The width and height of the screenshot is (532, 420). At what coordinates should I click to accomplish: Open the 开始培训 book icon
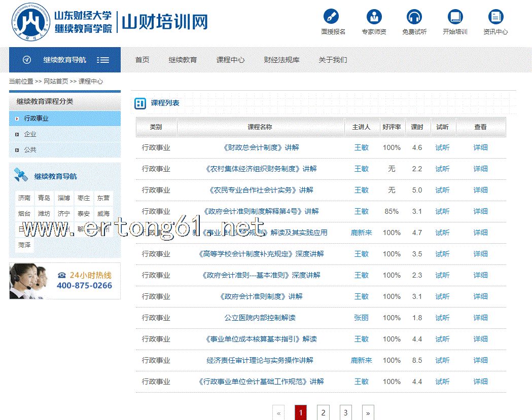pos(455,17)
